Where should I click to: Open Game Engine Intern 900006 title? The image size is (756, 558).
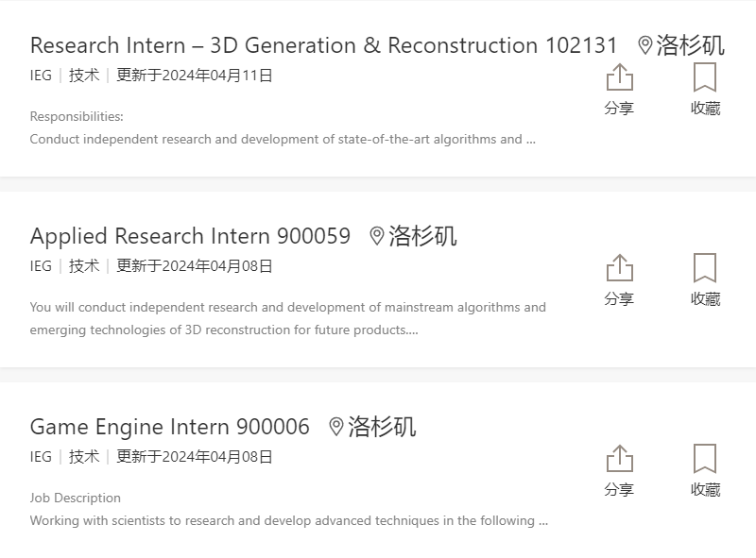(170, 427)
